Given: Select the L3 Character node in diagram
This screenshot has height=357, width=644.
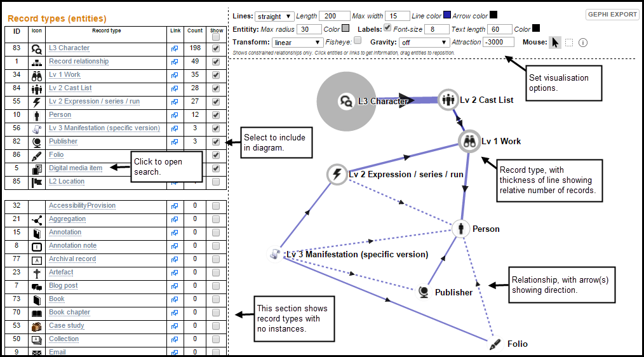Looking at the screenshot, I should point(346,101).
